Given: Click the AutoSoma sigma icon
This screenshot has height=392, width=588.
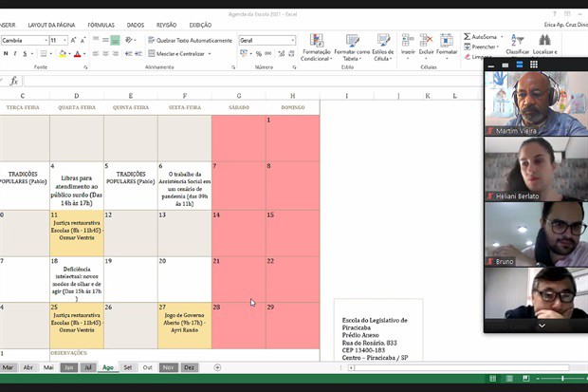Looking at the screenshot, I should pos(467,37).
